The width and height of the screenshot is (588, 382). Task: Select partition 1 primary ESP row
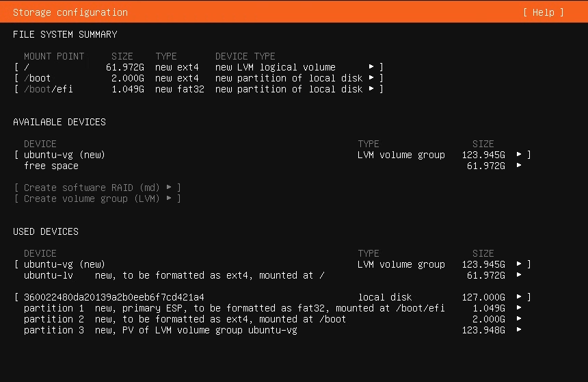tap(273, 308)
